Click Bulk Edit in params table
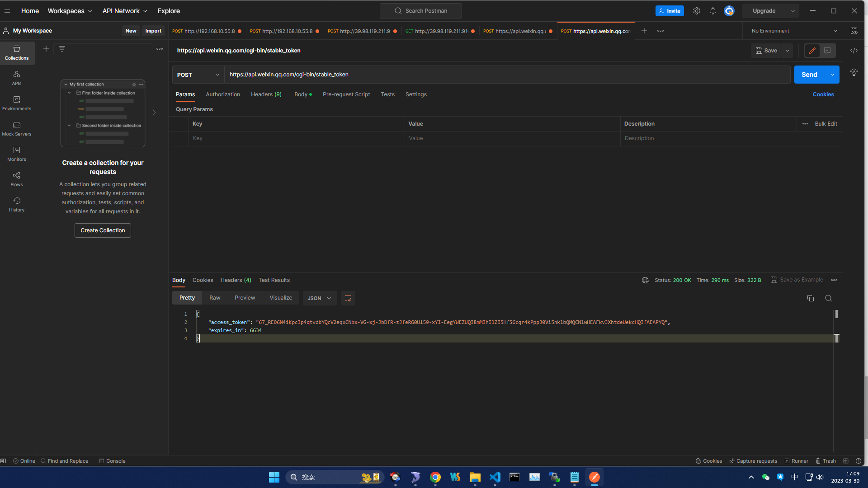Image resolution: width=868 pixels, height=488 pixels. pyautogui.click(x=826, y=124)
